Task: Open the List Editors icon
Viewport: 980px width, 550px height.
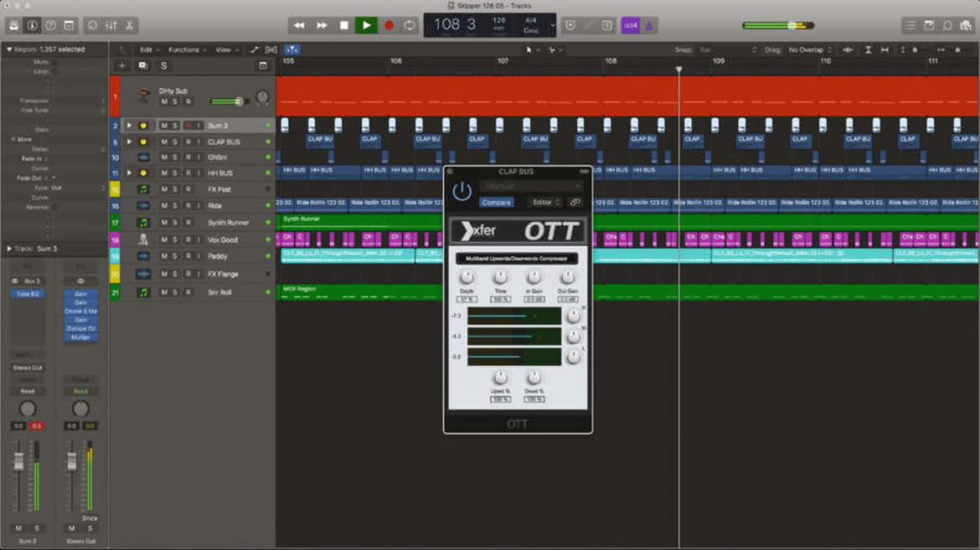Action: pyautogui.click(x=910, y=26)
